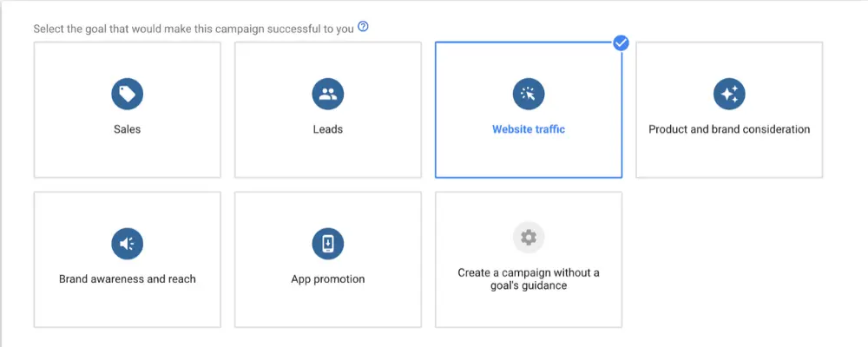Click the Website traffic cursor icon

(529, 94)
